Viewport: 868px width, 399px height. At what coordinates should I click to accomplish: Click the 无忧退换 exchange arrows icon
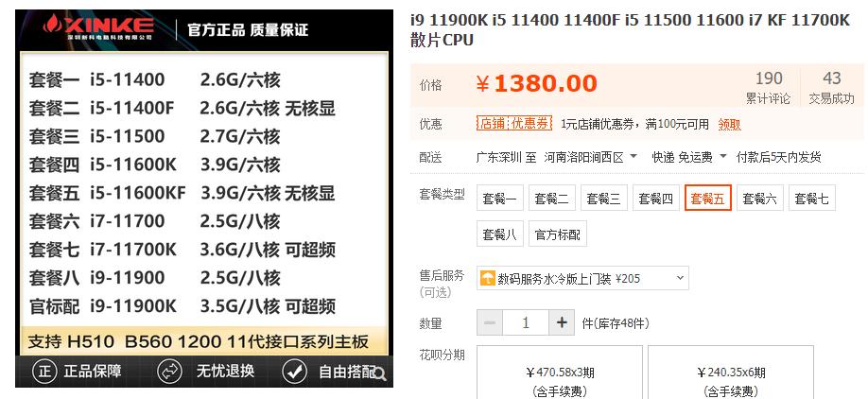170,372
